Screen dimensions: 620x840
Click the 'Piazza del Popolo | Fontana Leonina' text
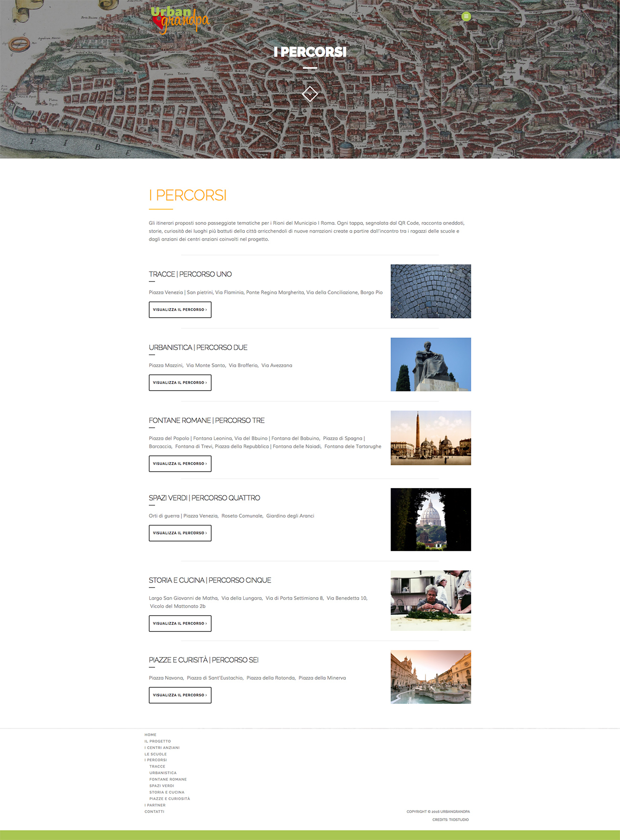pos(265,442)
